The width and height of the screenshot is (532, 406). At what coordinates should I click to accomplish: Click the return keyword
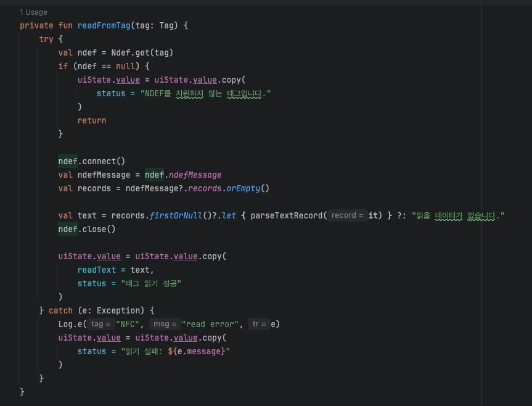pos(92,120)
